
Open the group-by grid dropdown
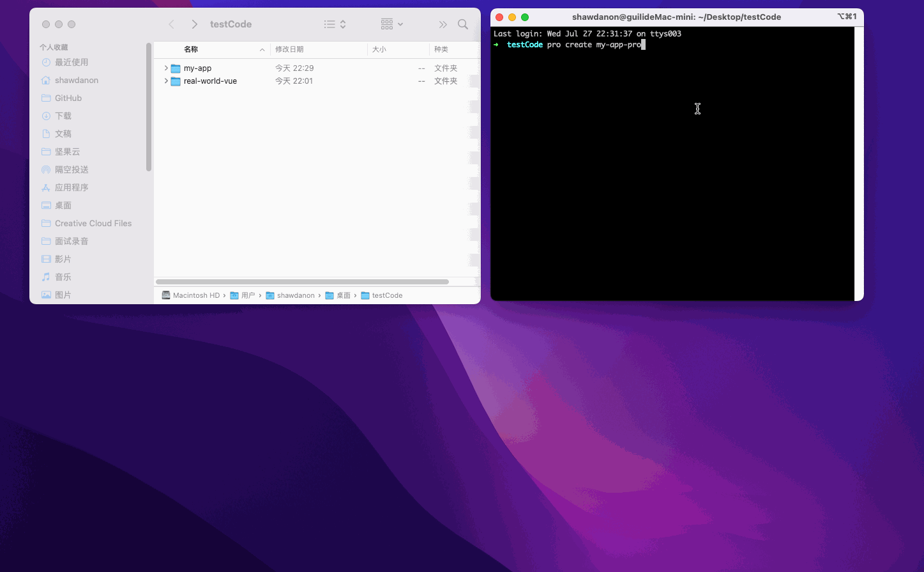click(391, 24)
